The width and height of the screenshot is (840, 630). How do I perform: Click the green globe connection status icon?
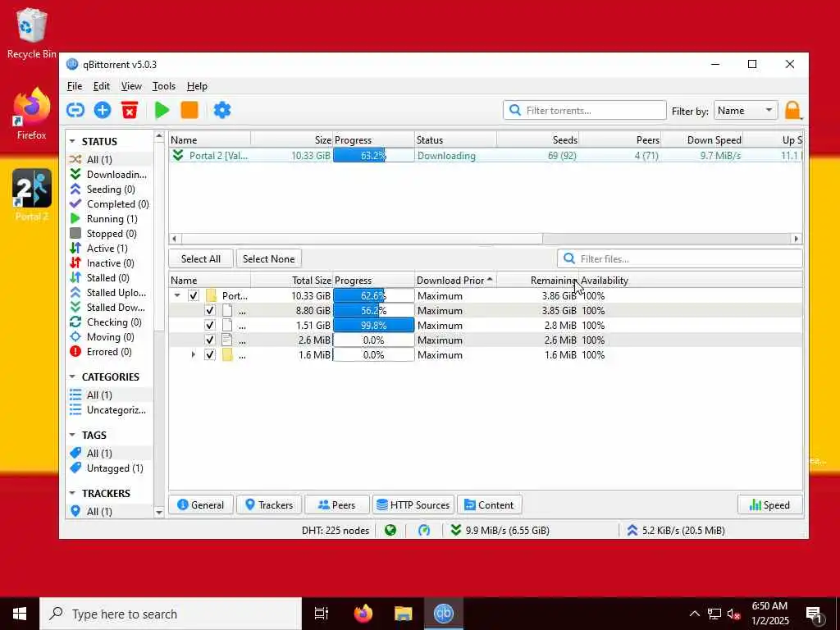point(390,531)
